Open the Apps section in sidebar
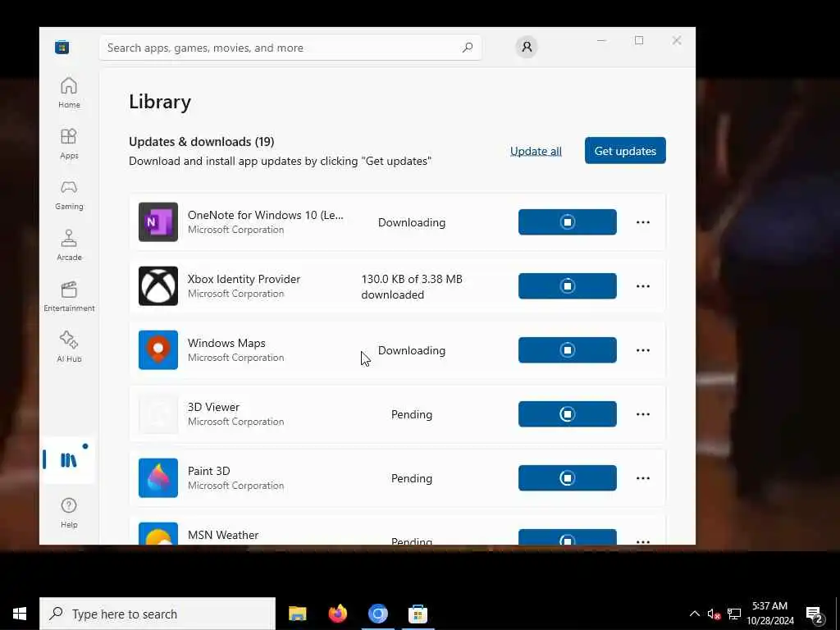This screenshot has height=630, width=840. click(x=69, y=144)
